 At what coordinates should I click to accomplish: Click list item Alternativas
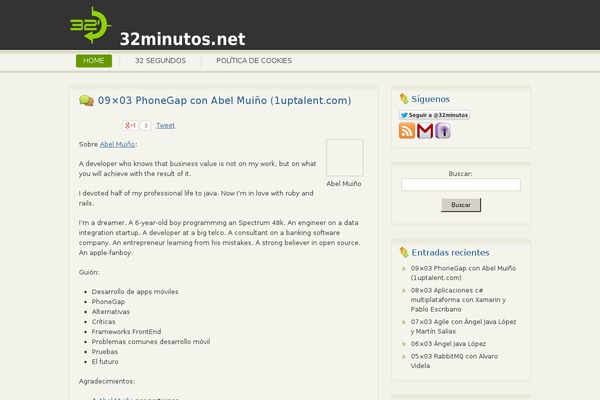click(111, 312)
